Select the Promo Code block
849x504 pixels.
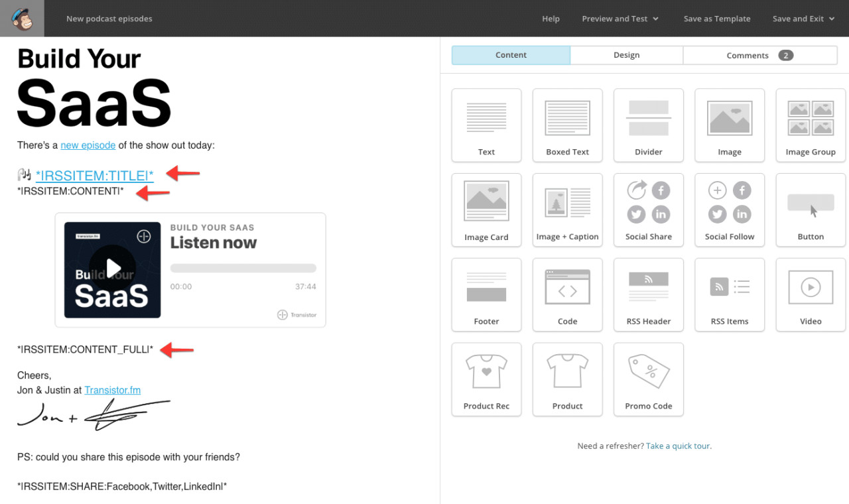click(x=648, y=379)
